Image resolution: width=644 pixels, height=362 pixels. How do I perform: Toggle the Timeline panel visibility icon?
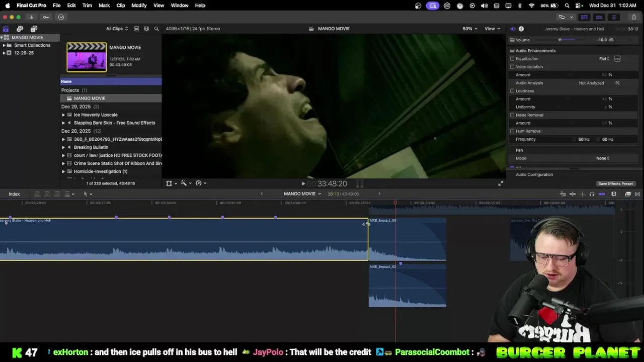599,17
